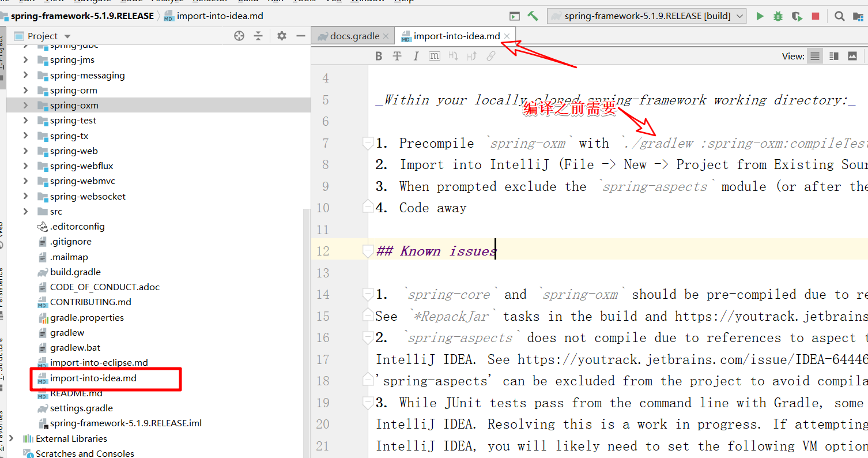Click the Project panel vertical scrollbar
This screenshot has width=868, height=458.
coord(307,333)
